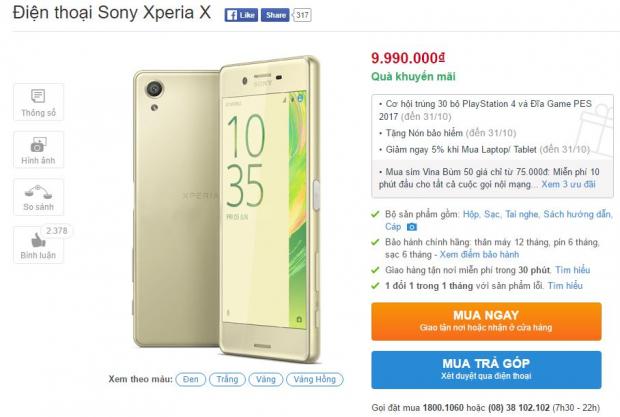This screenshot has height=417, width=620.
Task: Click the Facebook Like button
Action: click(x=241, y=15)
